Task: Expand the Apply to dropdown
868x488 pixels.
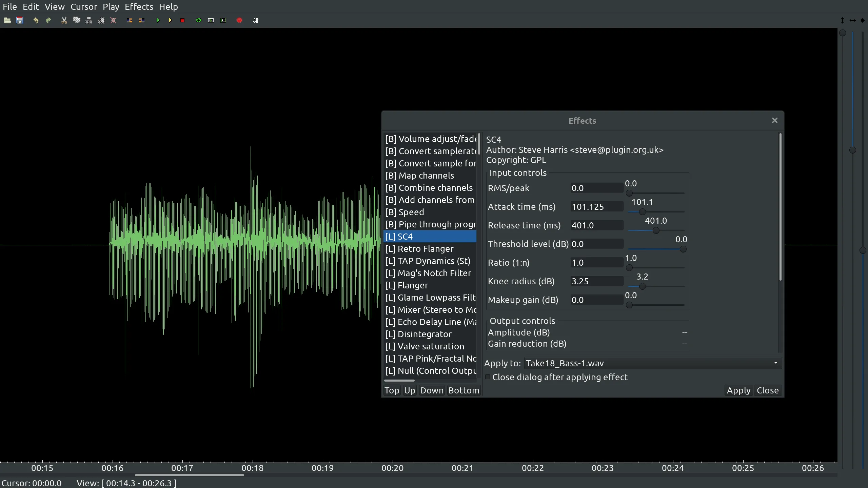Action: coord(653,363)
